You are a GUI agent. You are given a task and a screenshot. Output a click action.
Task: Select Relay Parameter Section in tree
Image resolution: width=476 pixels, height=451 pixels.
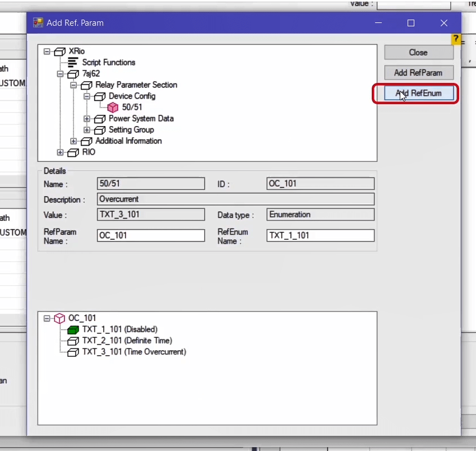point(136,85)
